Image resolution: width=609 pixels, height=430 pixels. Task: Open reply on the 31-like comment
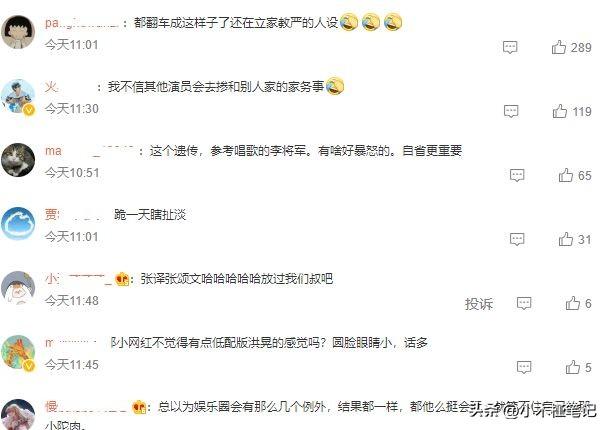[517, 239]
